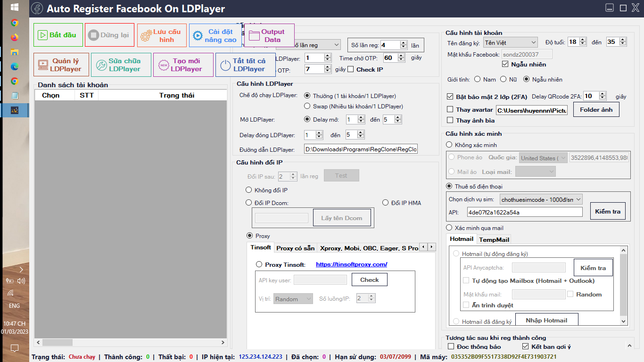This screenshot has width=644, height=362.
Task: Click the volume icon in the system tray
Action: pos(21,281)
